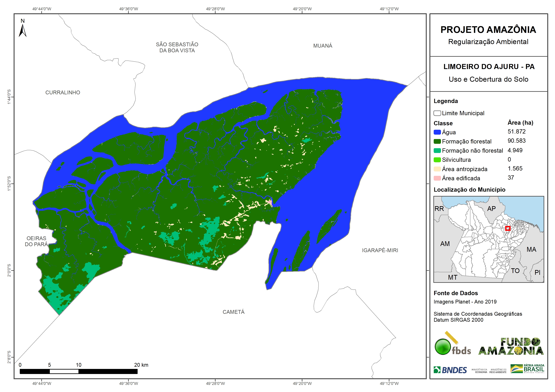This screenshot has height=392, width=555.
Task: Click the blue Água legend swatch
Action: click(437, 132)
